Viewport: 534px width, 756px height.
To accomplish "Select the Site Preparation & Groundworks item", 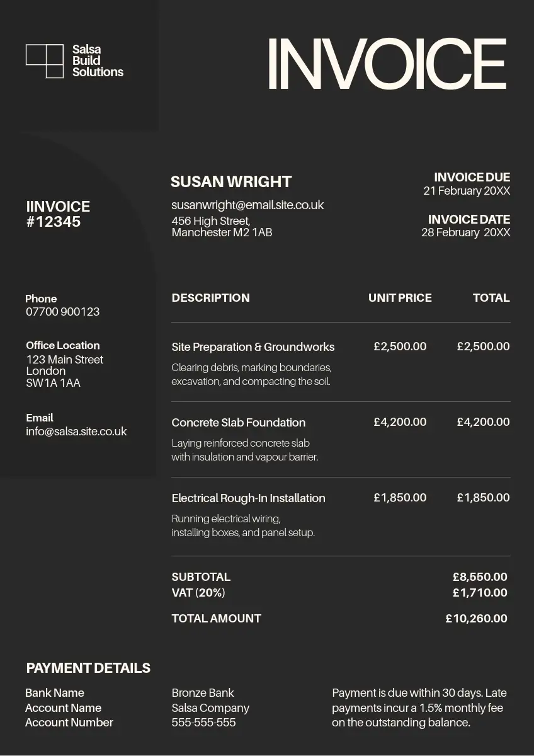I will pyautogui.click(x=253, y=347).
